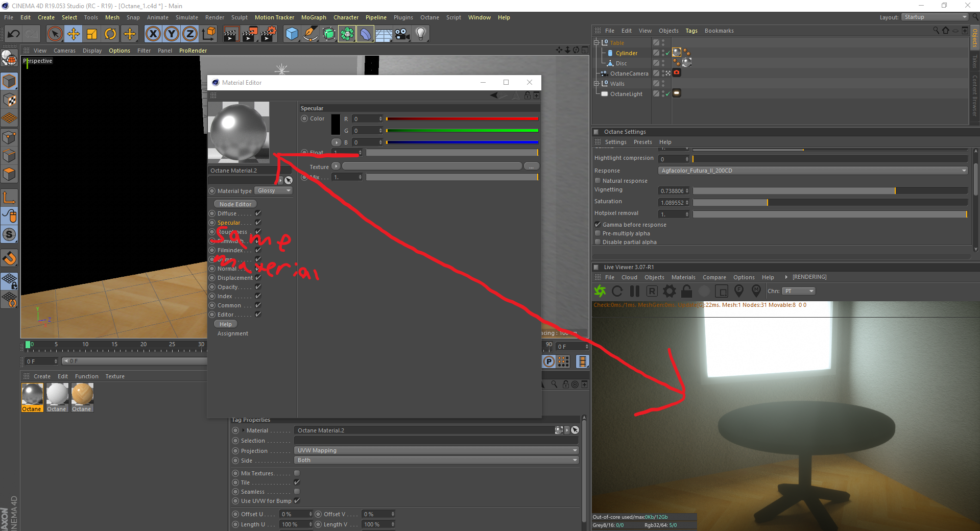Open the Deformer (Bend) objects icon
This screenshot has height=531, width=980.
pos(365,34)
